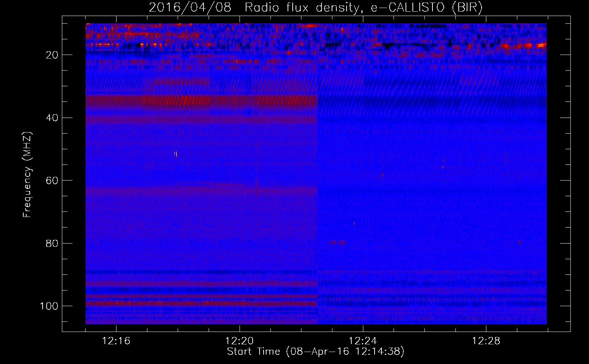Select the 'Frequency (MHZ)' y-axis label
The width and height of the screenshot is (589, 364).
pyautogui.click(x=27, y=175)
